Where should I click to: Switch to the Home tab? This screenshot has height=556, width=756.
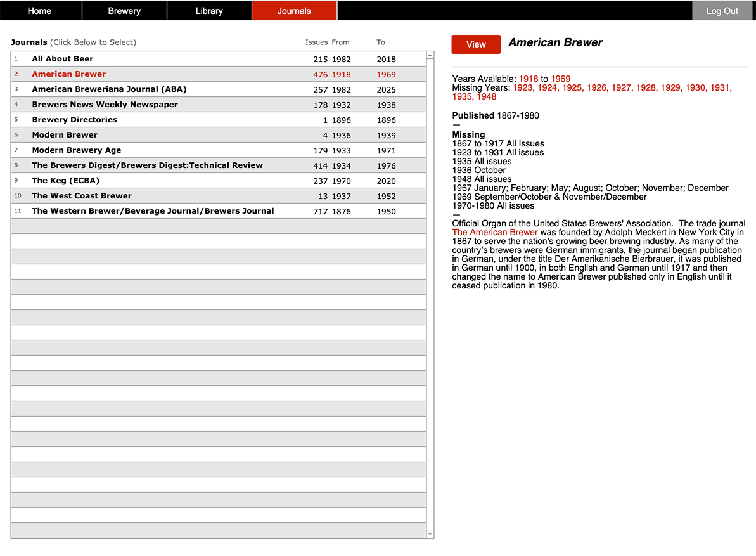pos(39,10)
